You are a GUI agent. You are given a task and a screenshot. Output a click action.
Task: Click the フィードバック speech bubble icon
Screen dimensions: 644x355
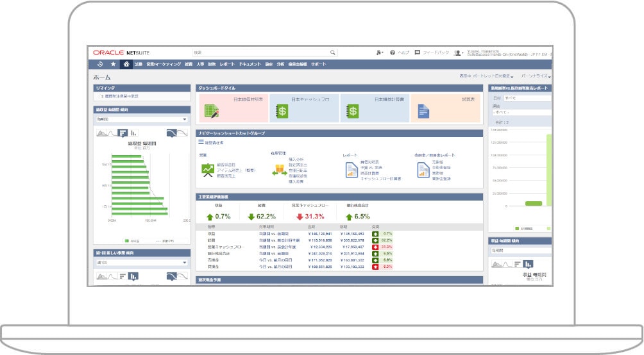tap(418, 53)
